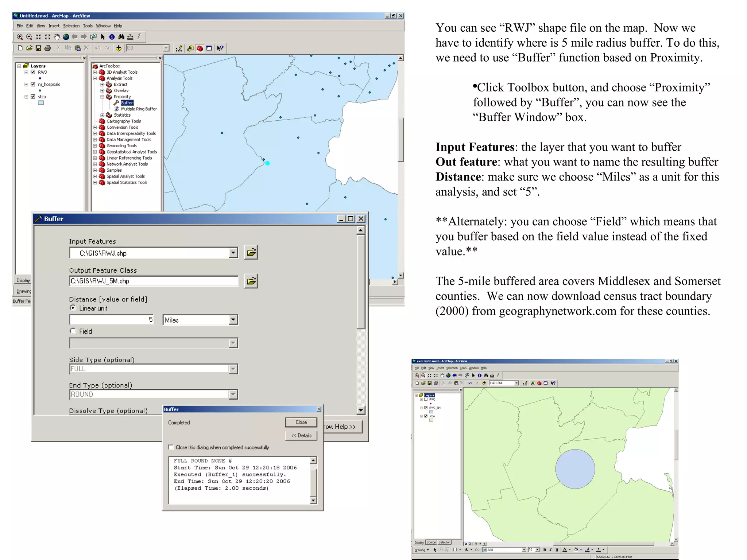
Task: Select the Field radio button
Action: coord(73,331)
